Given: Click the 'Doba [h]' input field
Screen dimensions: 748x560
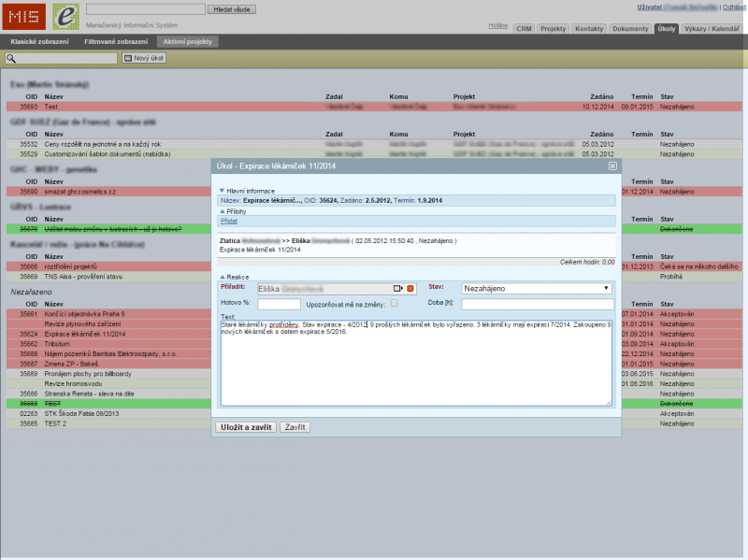Looking at the screenshot, I should [537, 304].
